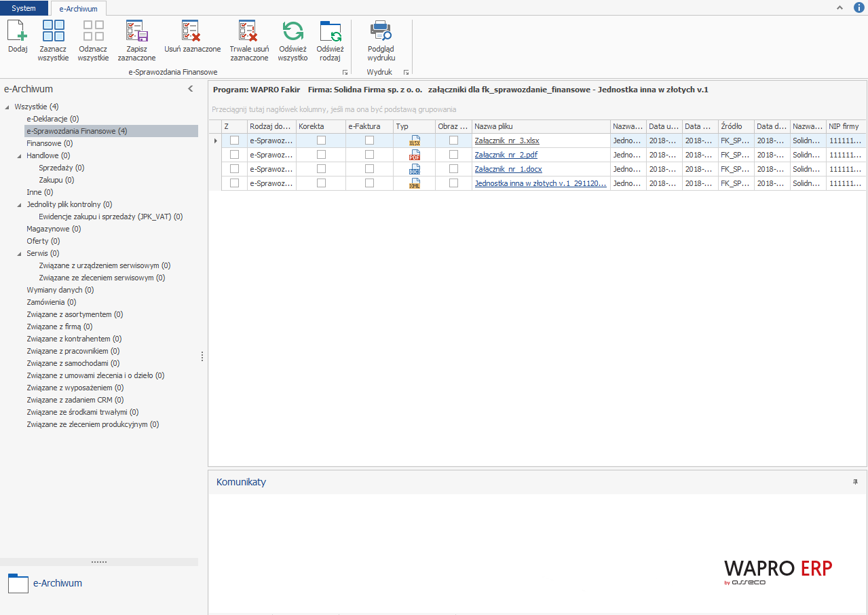Select e-Deklaracje (0) in the tree
Screen dimensions: 868x615
tap(53, 119)
